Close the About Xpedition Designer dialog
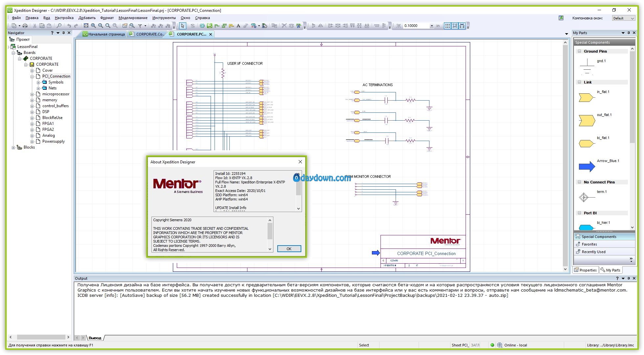The width and height of the screenshot is (644, 355). click(300, 162)
